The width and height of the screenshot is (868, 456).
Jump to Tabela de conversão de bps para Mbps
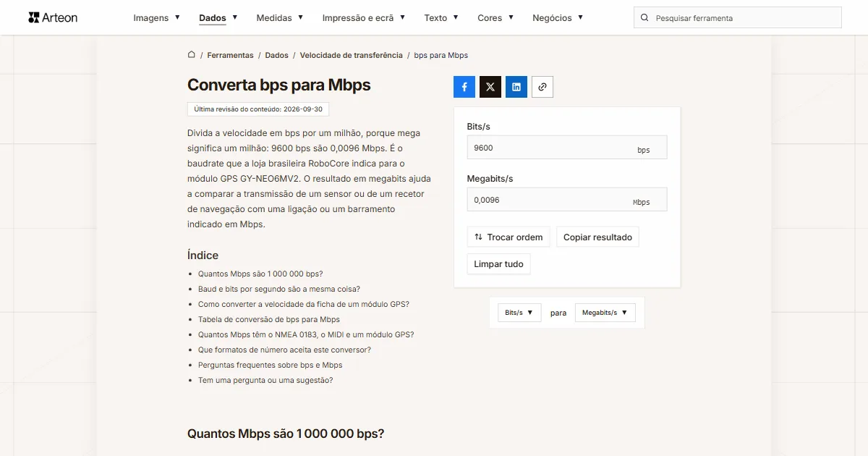pyautogui.click(x=269, y=319)
